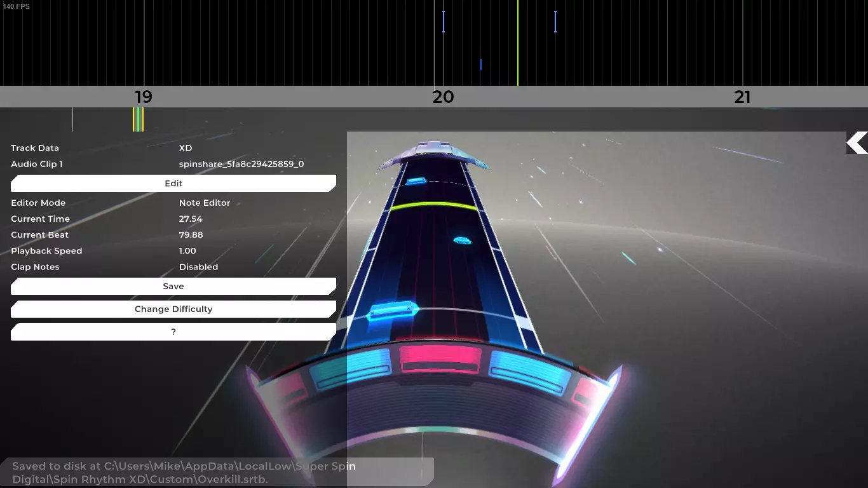The height and width of the screenshot is (488, 868).
Task: Click the Track Data value "XD"
Action: [186, 148]
